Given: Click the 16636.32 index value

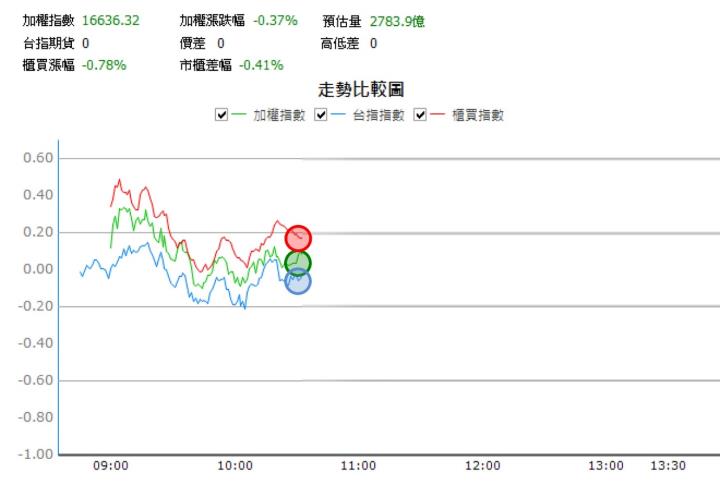Looking at the screenshot, I should 109,21.
